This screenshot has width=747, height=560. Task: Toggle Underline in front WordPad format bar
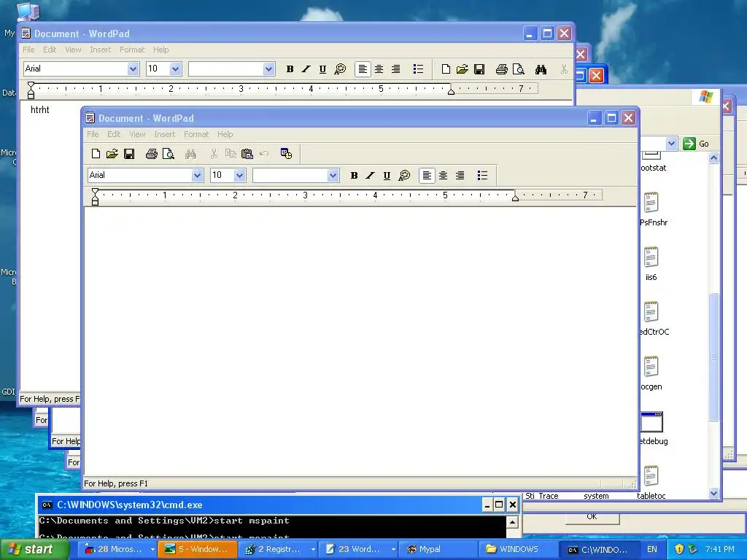click(x=387, y=175)
